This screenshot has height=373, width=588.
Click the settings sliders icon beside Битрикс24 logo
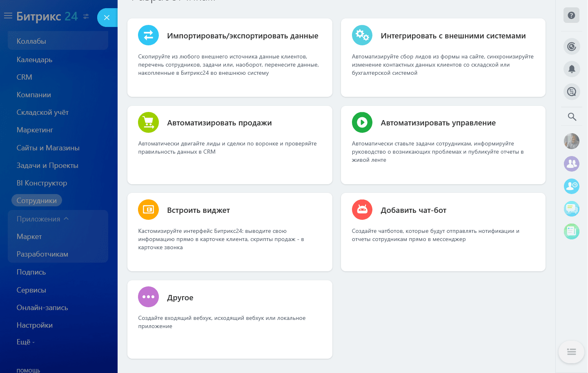86,17
